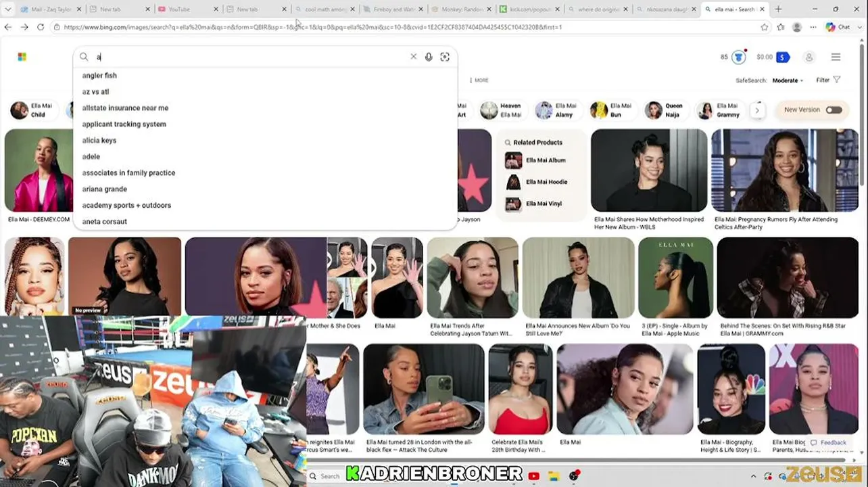Image resolution: width=868 pixels, height=487 pixels.
Task: Click the Heaven Ella Mai chip
Action: pyautogui.click(x=501, y=110)
